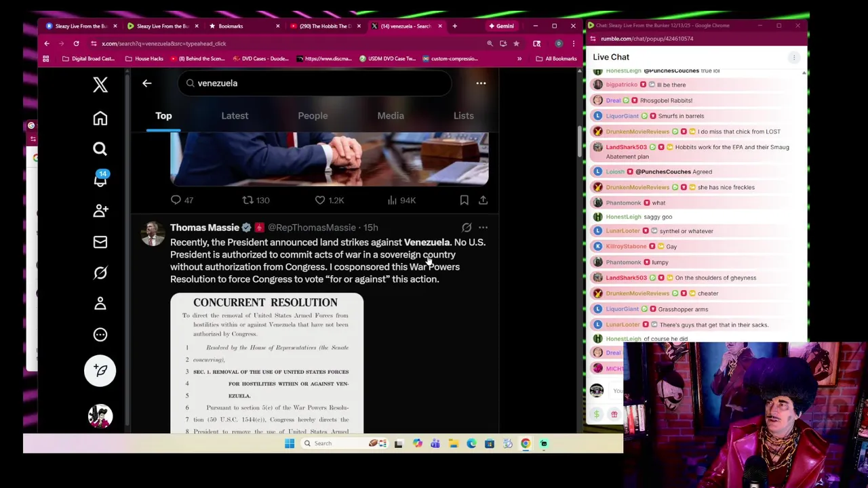Open the partially visible photo in top post

[329, 159]
